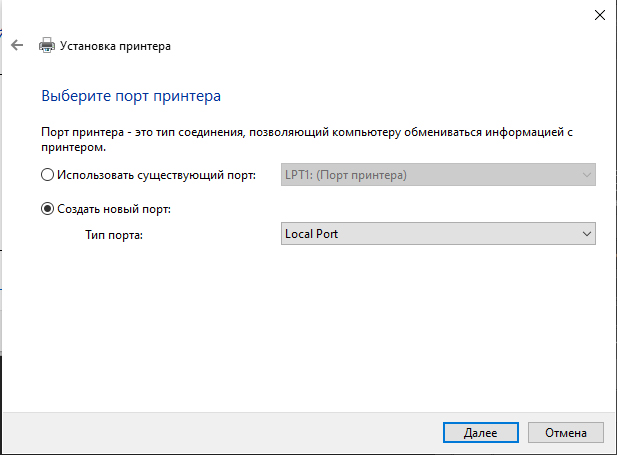Image resolution: width=617 pixels, height=455 pixels.
Task: Click the 'Тип порта:' label
Action: [x=114, y=235]
